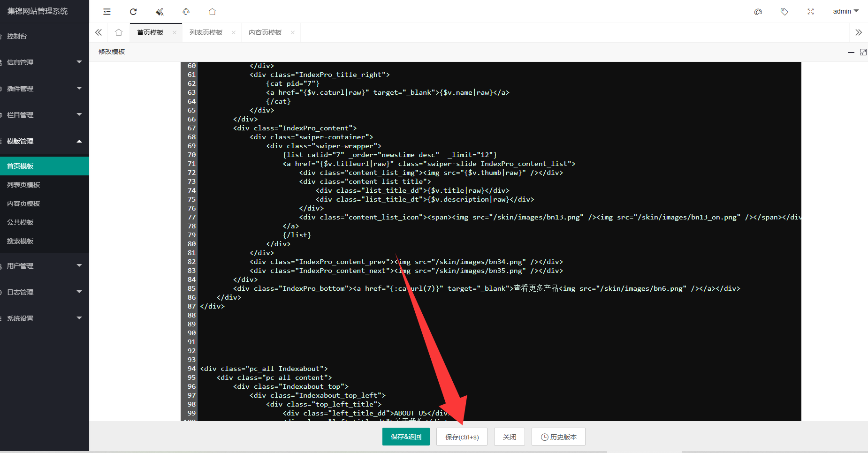Click the double-right arrow tab options icon

859,32
